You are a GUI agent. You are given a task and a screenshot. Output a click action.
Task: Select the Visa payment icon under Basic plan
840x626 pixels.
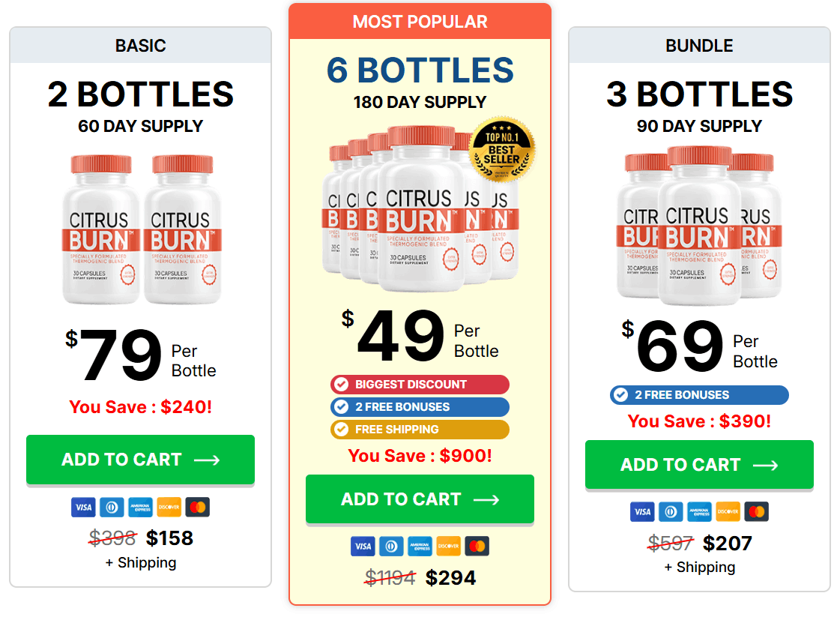click(83, 507)
